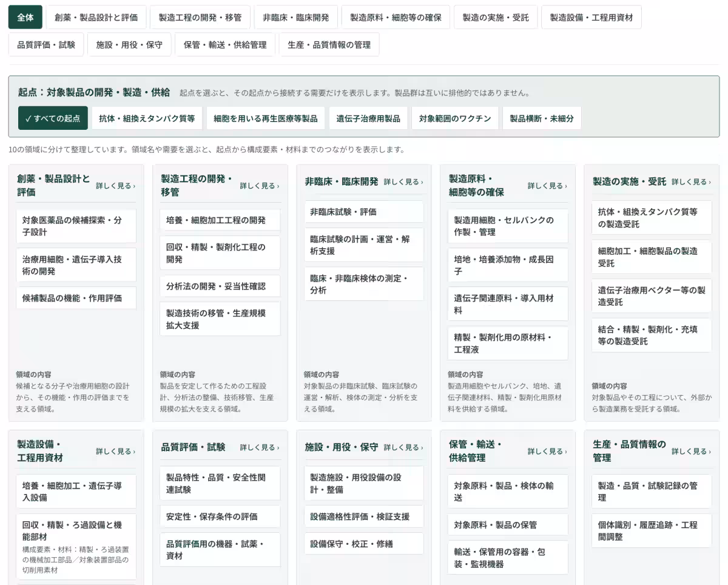
Task: Filter by 製品横断・未細分 origin
Action: tap(542, 118)
